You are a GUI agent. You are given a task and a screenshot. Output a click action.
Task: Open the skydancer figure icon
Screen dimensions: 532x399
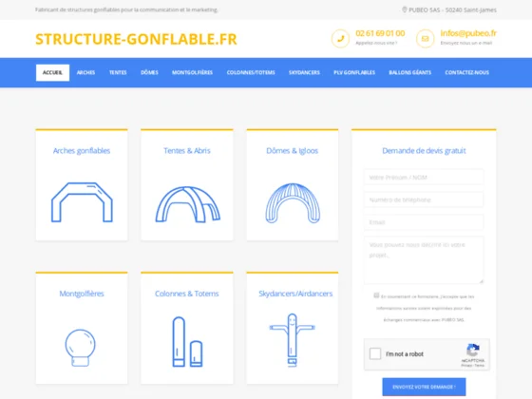(293, 340)
